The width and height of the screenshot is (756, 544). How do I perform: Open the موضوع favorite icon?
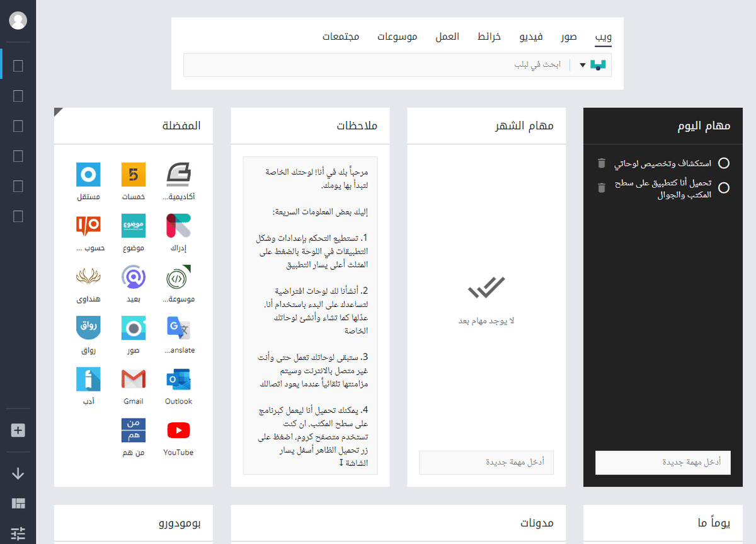pos(134,226)
